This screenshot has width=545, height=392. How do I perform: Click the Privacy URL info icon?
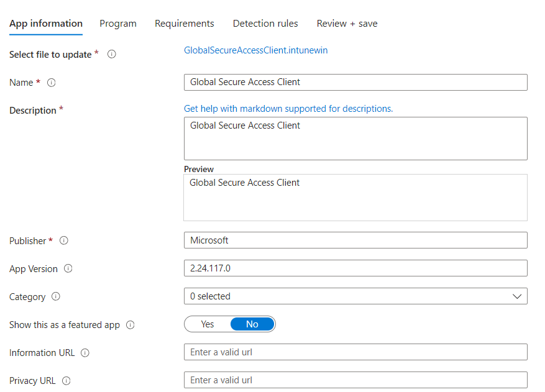click(66, 381)
